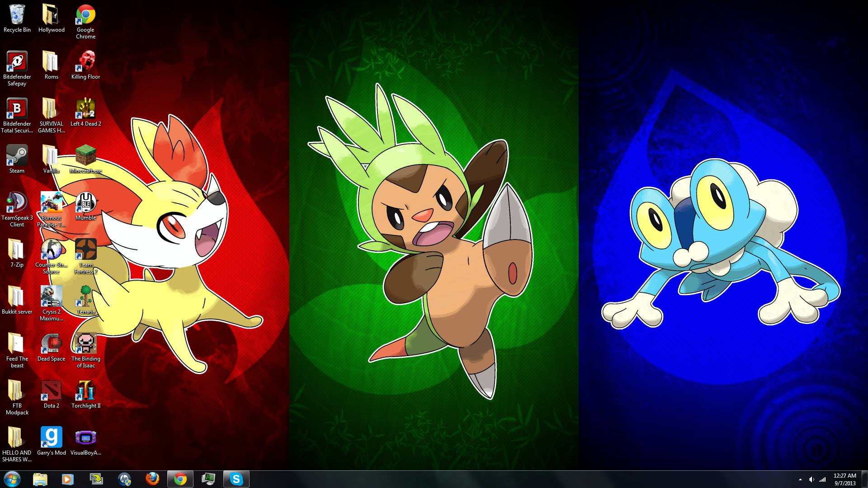Select The Binding of Isaac shortcut

click(86, 351)
